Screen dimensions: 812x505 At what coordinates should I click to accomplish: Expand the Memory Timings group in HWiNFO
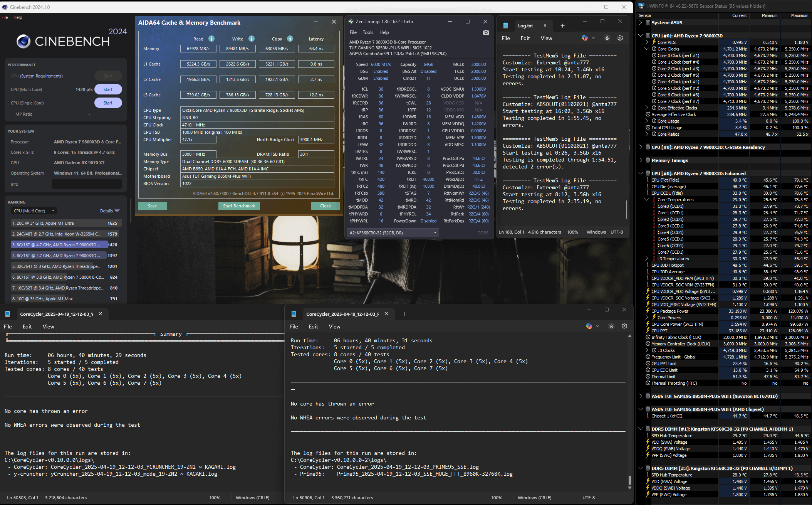641,160
